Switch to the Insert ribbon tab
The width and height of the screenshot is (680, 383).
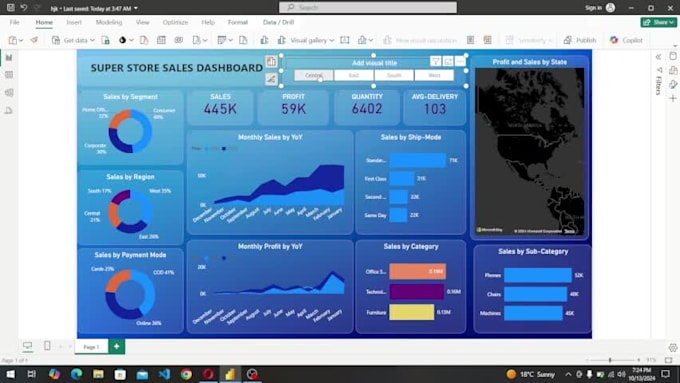(74, 22)
